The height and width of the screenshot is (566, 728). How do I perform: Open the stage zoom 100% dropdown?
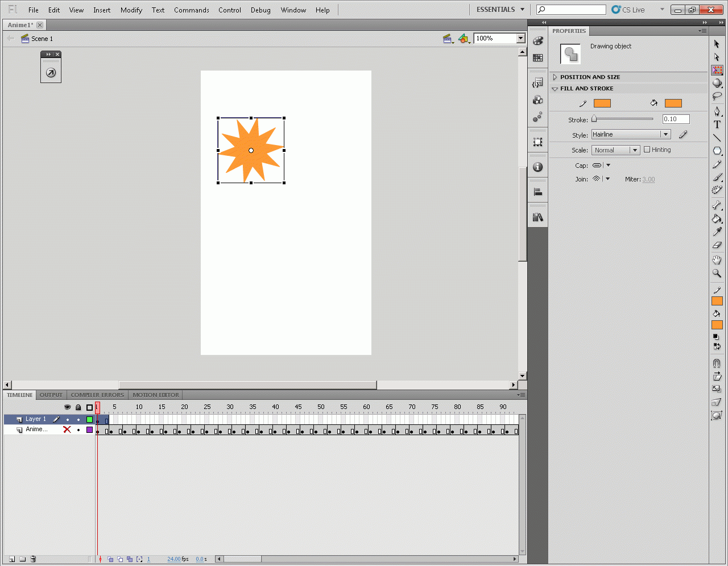(520, 38)
